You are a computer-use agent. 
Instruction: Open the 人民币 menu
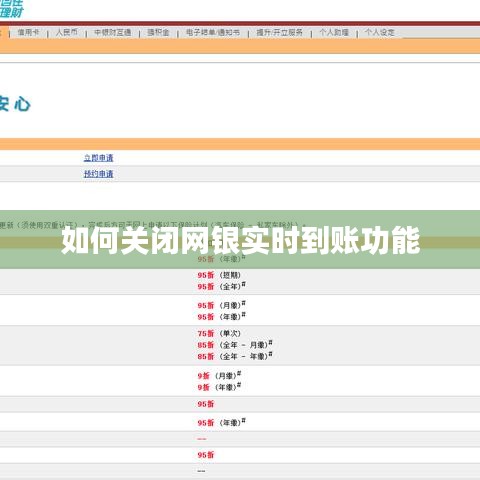click(x=67, y=32)
